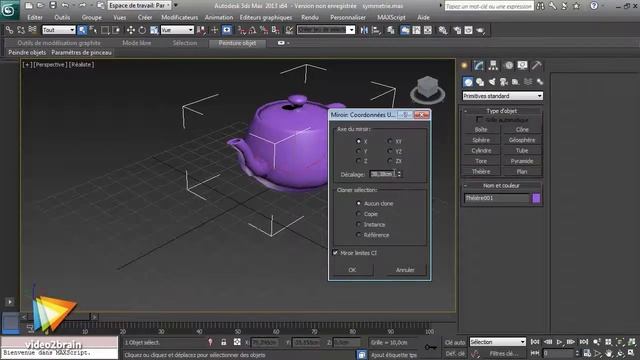Click the Select by Name icon
640x360 pixels.
tap(93, 30)
